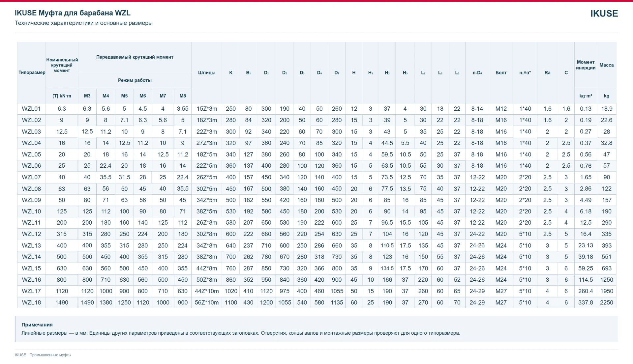
Task: Select the WZL18 row label
Action: (x=31, y=302)
